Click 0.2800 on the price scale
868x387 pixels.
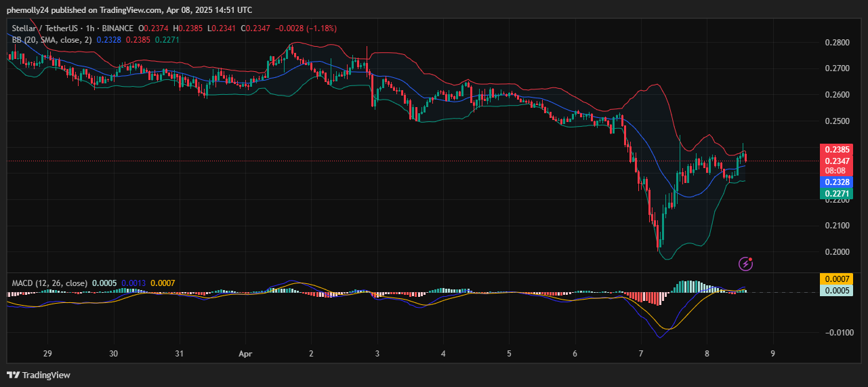coord(837,43)
